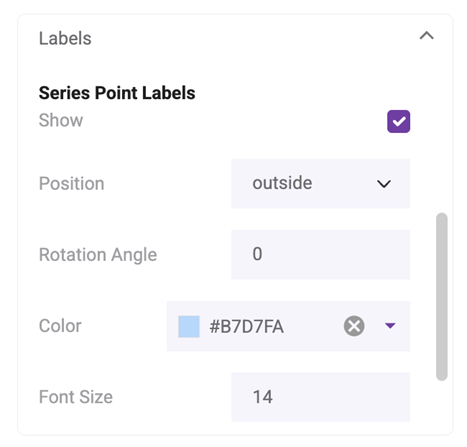Click the light blue color swatch
This screenshot has height=447, width=467.
[189, 327]
